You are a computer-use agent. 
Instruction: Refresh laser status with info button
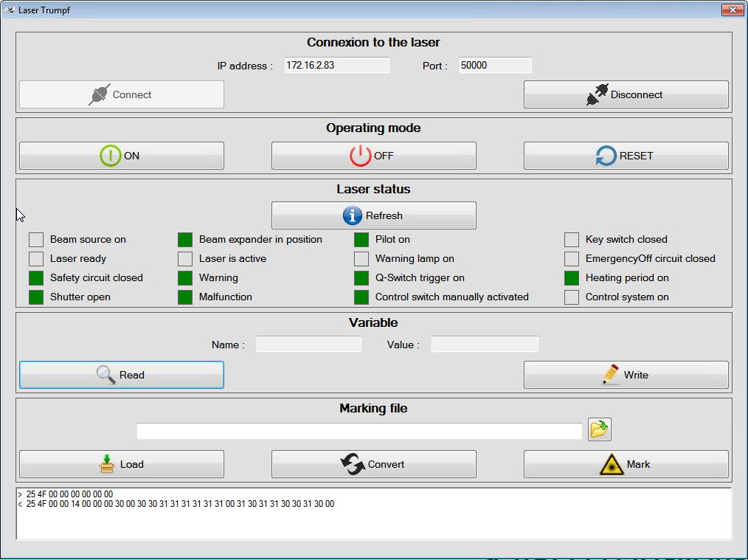click(x=373, y=215)
